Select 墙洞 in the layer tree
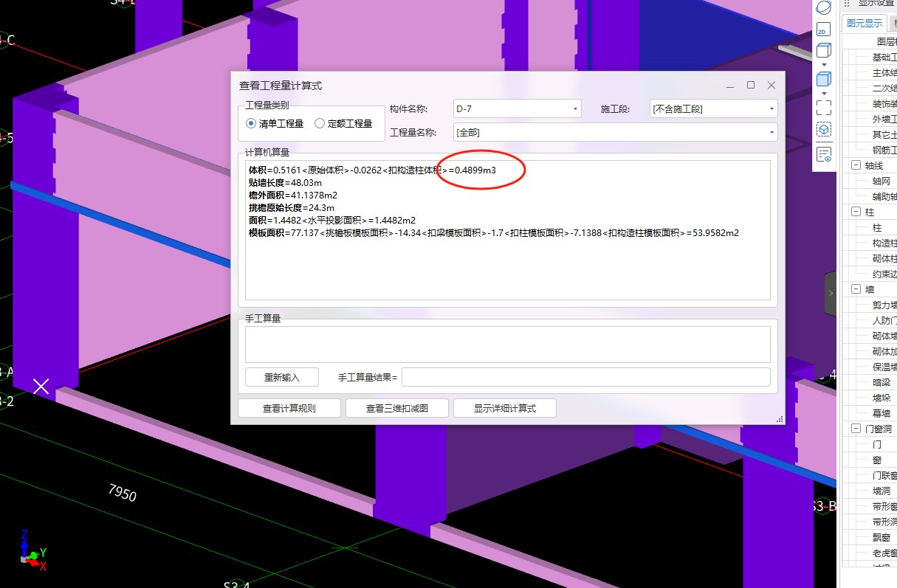 881,491
